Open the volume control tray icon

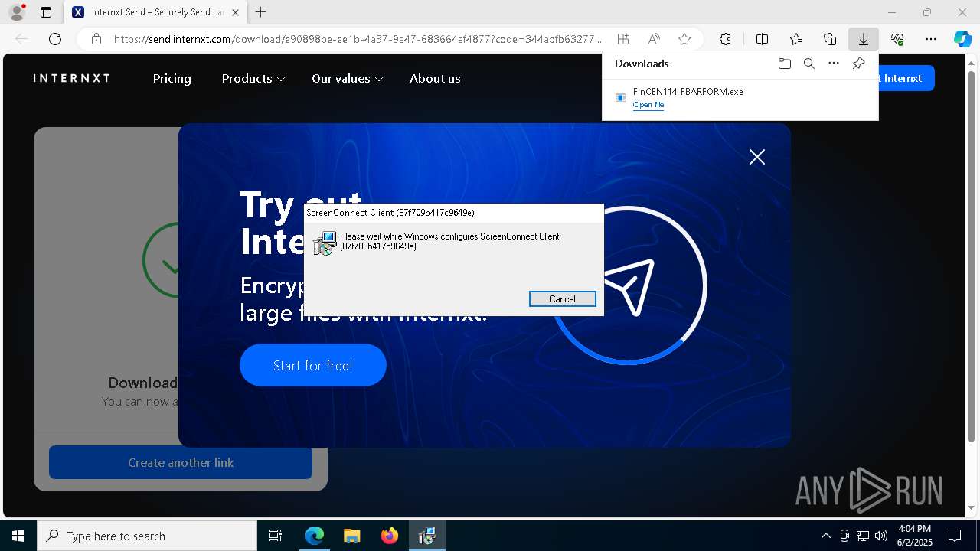click(x=881, y=536)
